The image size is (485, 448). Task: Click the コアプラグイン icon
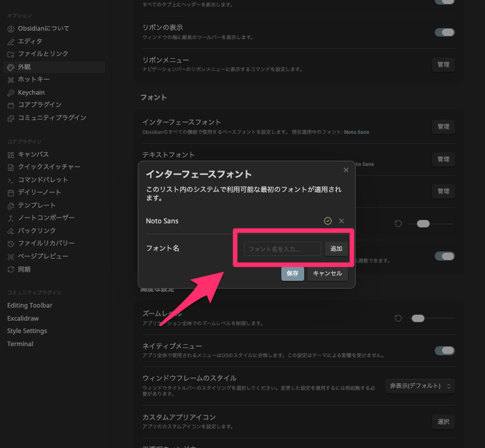point(11,106)
